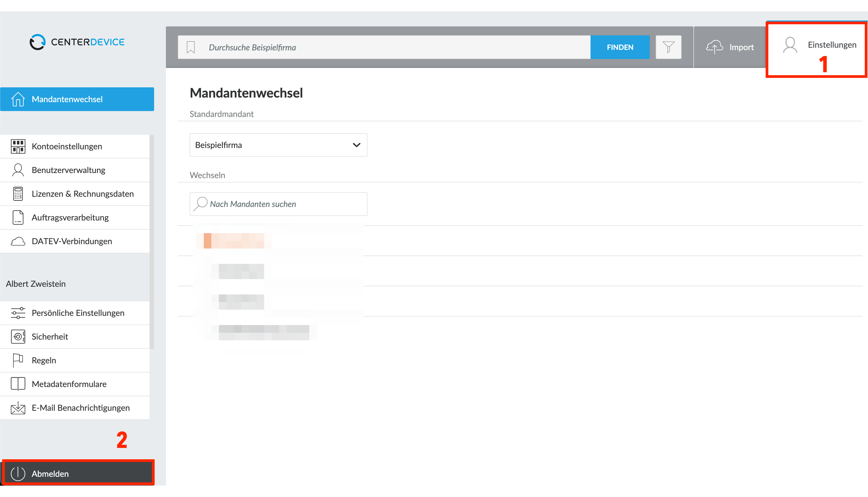Click the Kontoeinstellungen grid icon
Image resolution: width=868 pixels, height=497 pixels.
(18, 146)
